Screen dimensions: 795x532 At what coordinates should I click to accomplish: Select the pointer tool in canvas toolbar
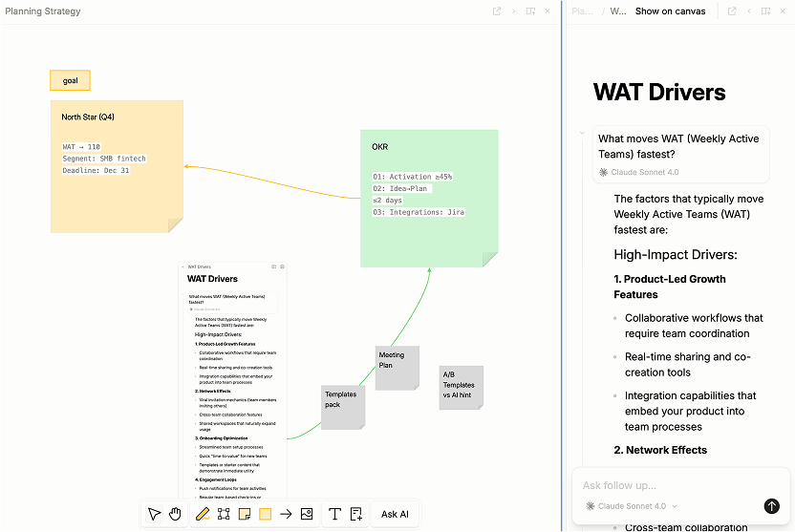[155, 514]
